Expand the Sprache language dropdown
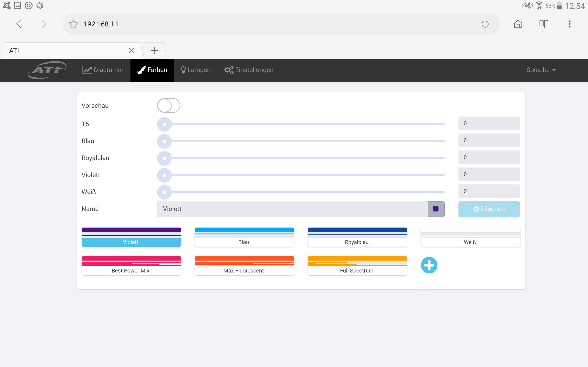 point(541,70)
